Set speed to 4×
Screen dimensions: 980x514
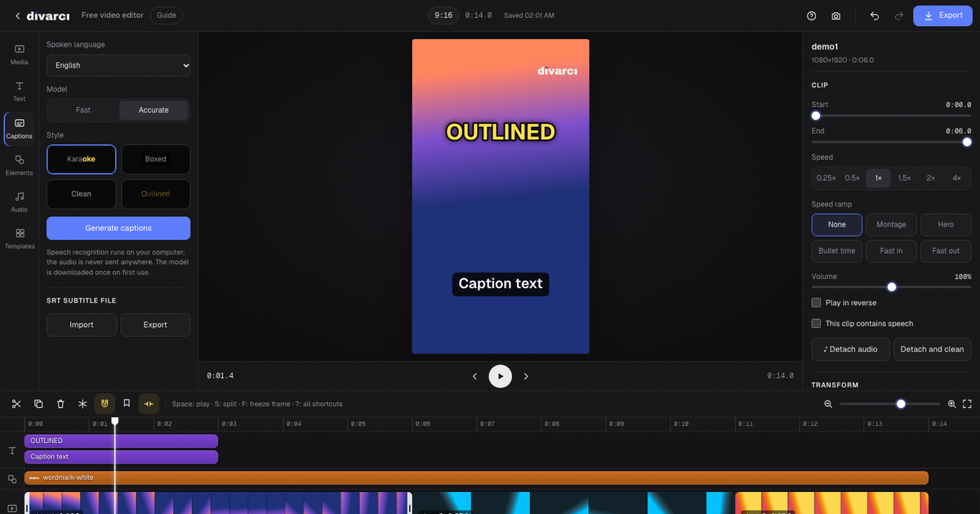point(956,178)
